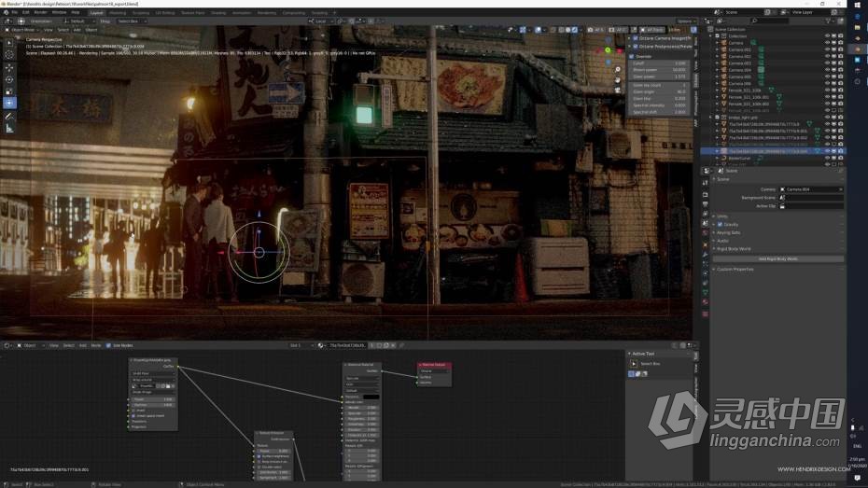Click the viewport zoom magnifier gizmo
Viewport: 868px width, 488px height.
pyautogui.click(x=618, y=70)
